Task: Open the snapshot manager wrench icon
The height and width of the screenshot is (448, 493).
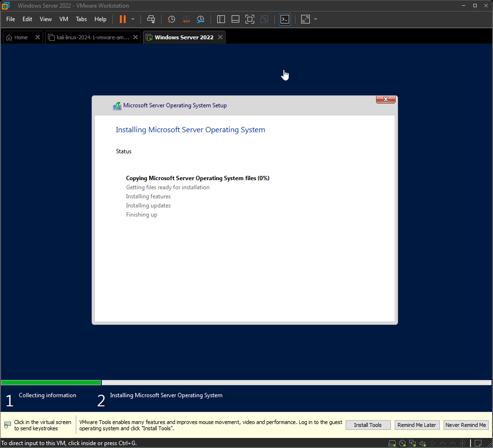Action: point(200,19)
